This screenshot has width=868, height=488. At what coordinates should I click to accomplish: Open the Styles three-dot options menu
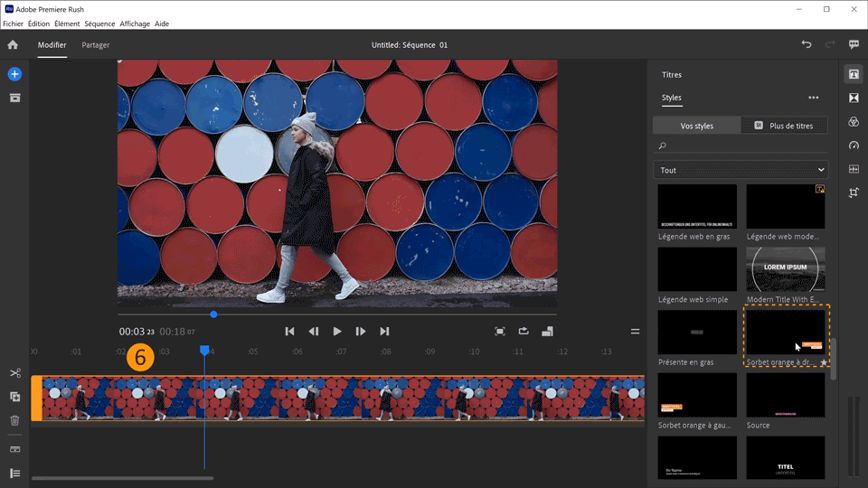pos(813,98)
